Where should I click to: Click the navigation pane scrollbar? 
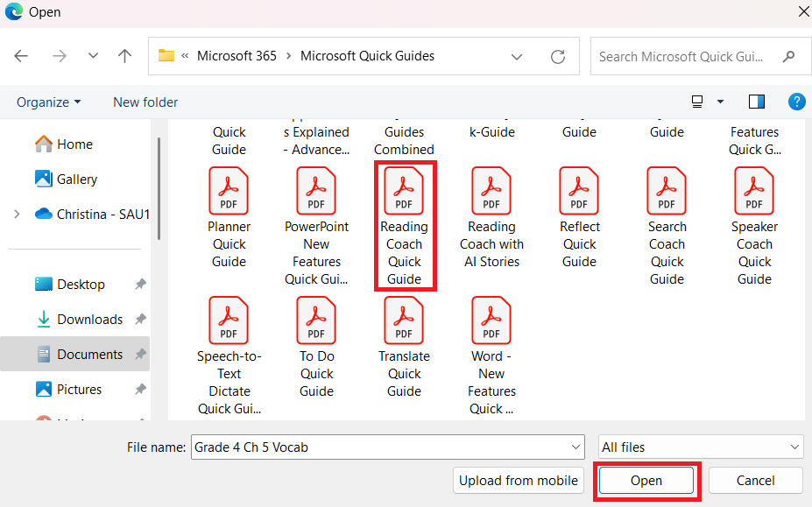tap(159, 189)
